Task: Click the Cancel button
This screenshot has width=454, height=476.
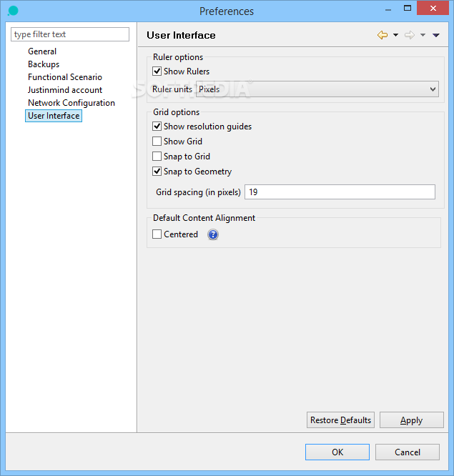Action: pos(408,452)
